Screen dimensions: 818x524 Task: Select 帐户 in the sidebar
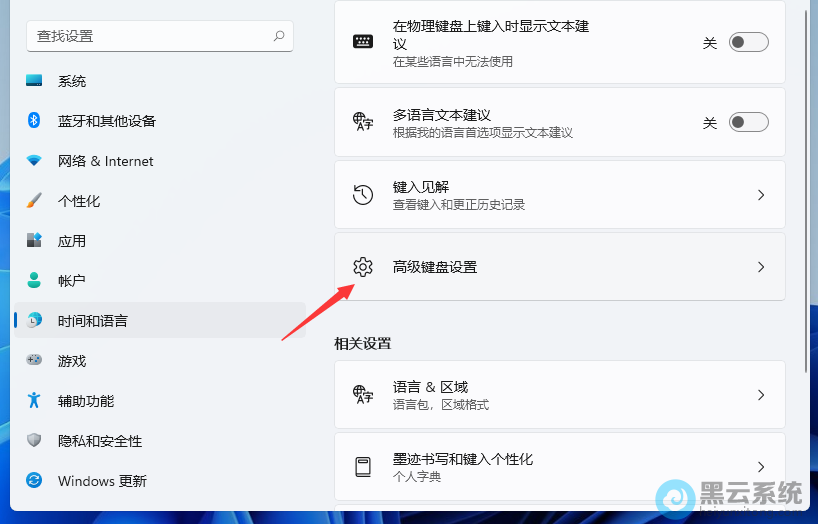tap(72, 281)
